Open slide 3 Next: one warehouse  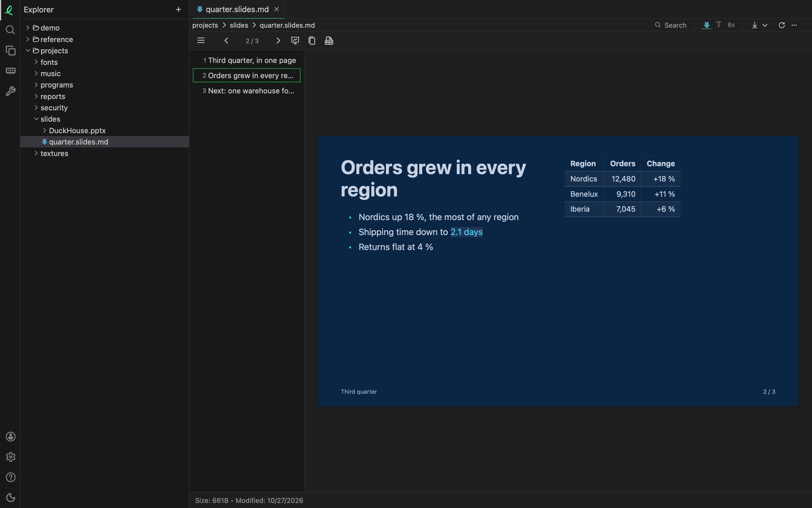[247, 91]
